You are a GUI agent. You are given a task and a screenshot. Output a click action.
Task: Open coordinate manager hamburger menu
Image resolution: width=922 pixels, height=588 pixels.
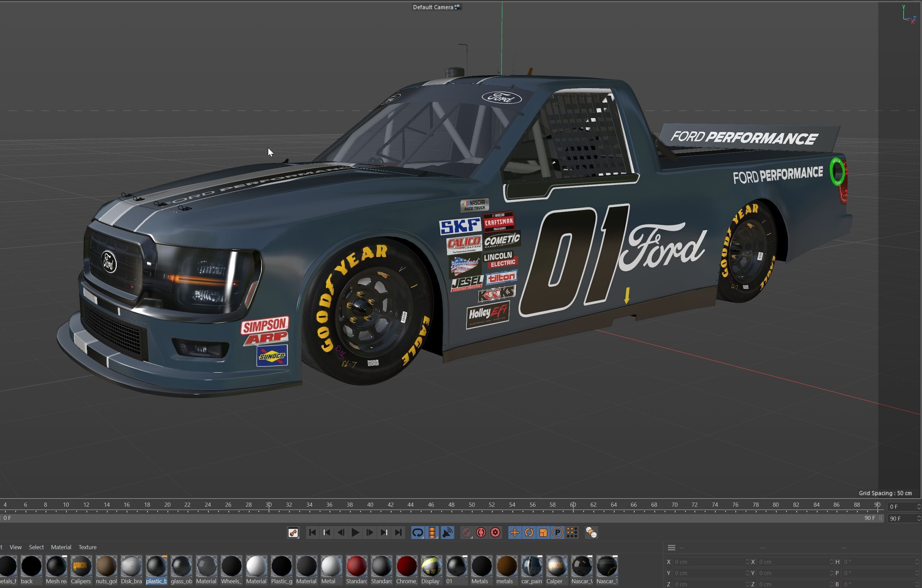click(x=671, y=548)
